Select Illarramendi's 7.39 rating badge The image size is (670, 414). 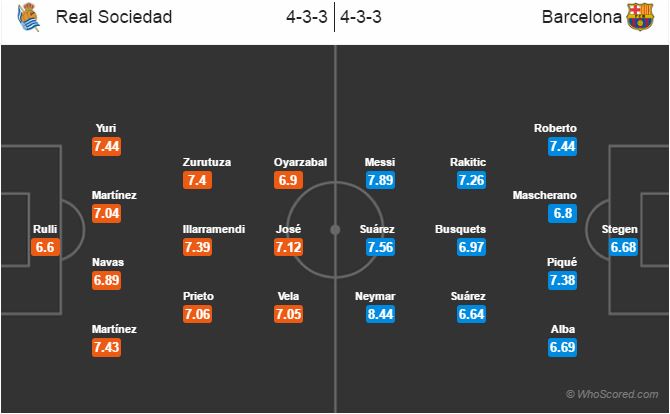pyautogui.click(x=197, y=247)
